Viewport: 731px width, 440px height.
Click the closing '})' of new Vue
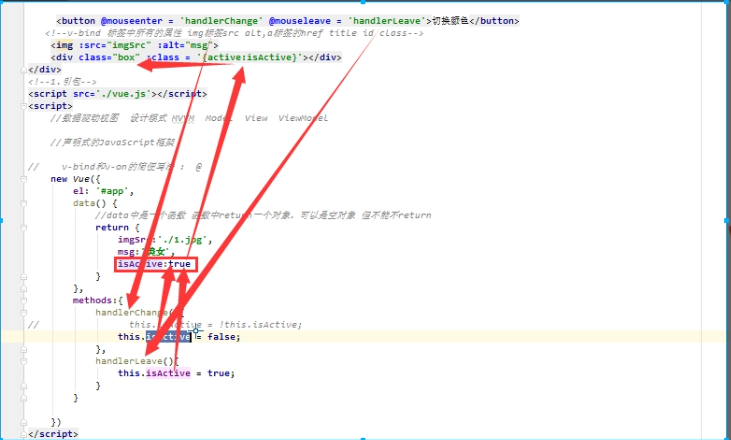coord(56,422)
